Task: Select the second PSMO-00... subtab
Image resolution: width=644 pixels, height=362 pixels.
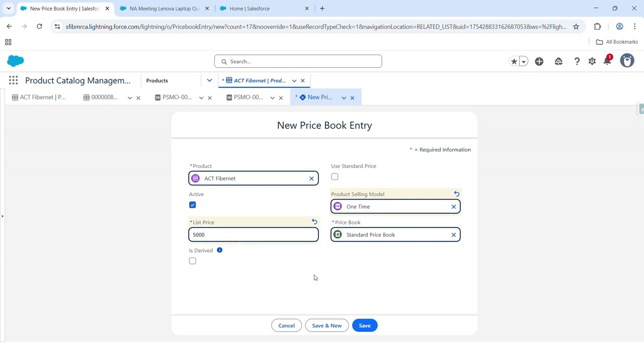Action: click(x=245, y=97)
